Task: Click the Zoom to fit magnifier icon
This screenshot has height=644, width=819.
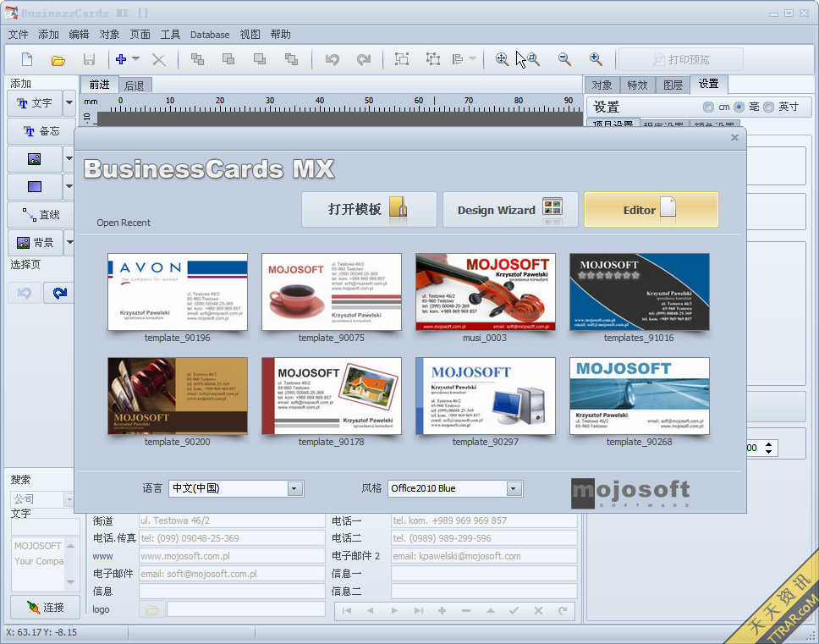Action: click(502, 59)
